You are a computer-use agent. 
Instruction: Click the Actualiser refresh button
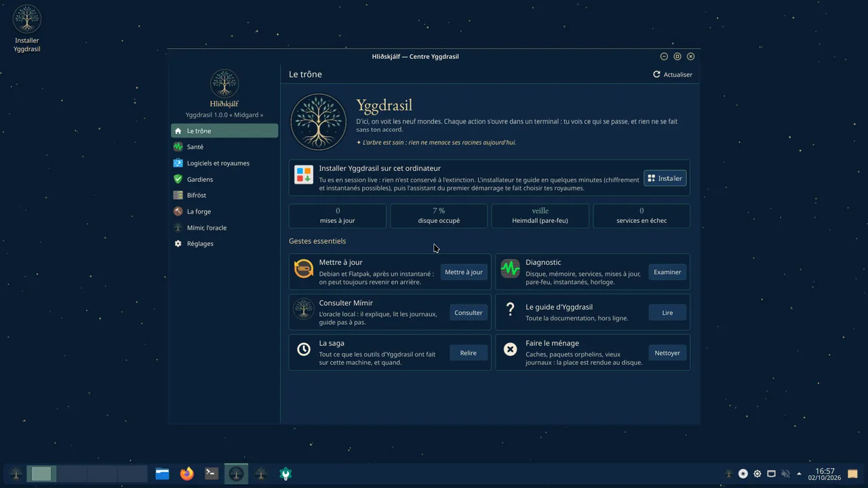tap(673, 75)
